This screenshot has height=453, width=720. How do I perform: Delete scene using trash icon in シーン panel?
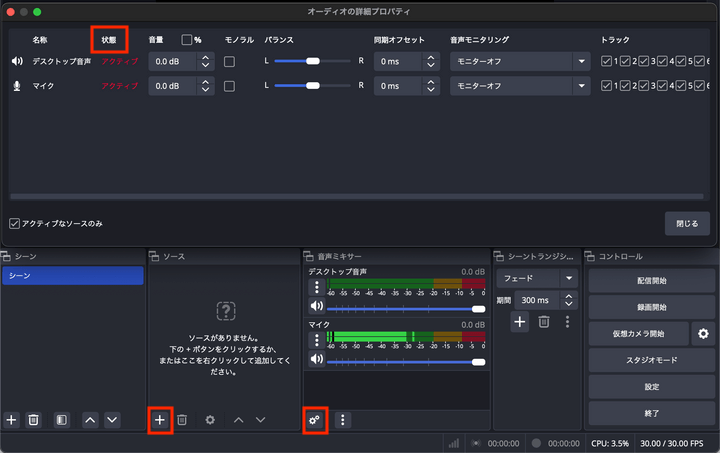(33, 419)
